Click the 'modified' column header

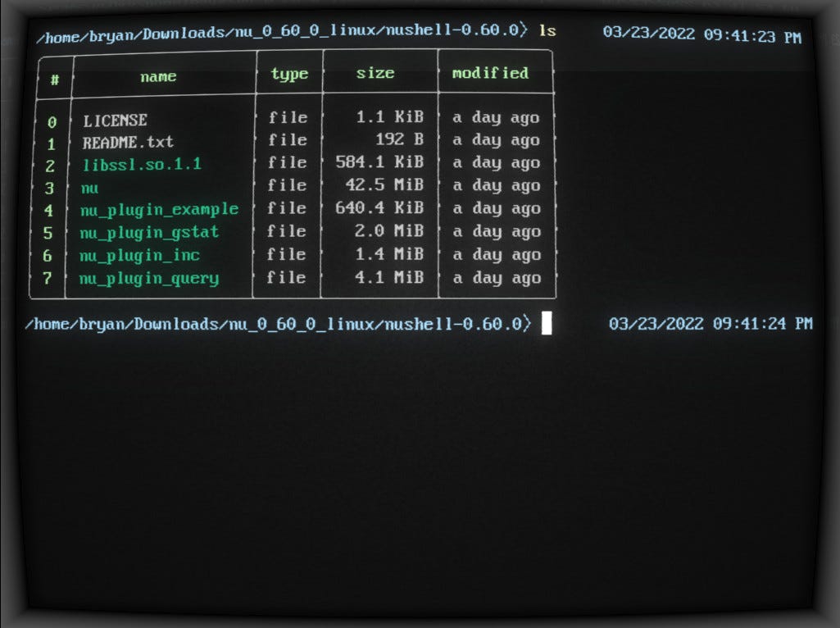[490, 72]
